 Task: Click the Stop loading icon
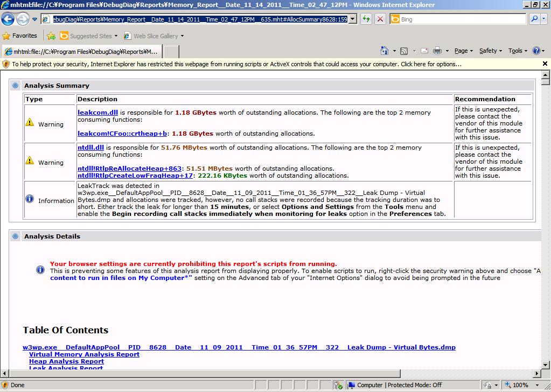pos(380,19)
